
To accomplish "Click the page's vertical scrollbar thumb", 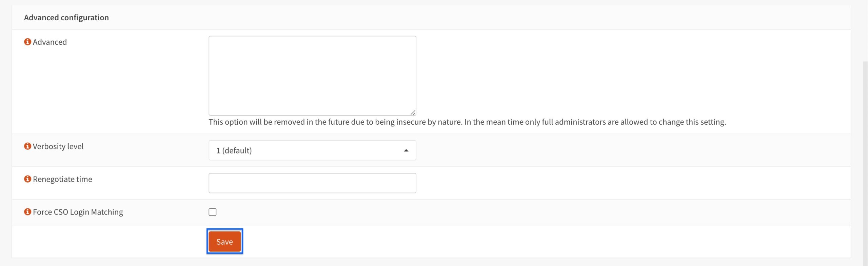I will coord(865,163).
